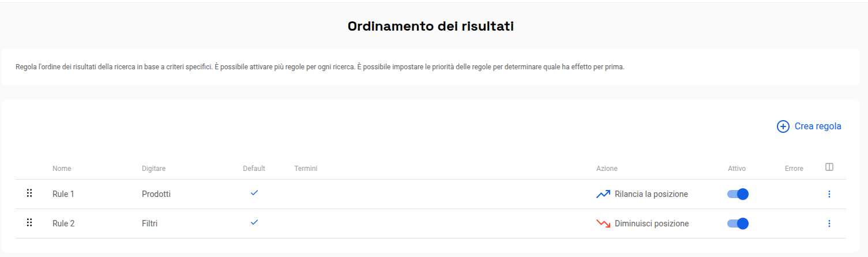Open the Rule 2 name entry
This screenshot has height=257, width=868.
(x=63, y=224)
